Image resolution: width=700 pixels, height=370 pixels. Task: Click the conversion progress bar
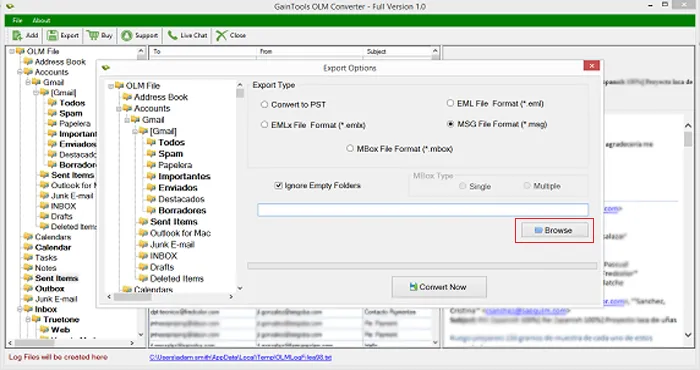tap(422, 266)
